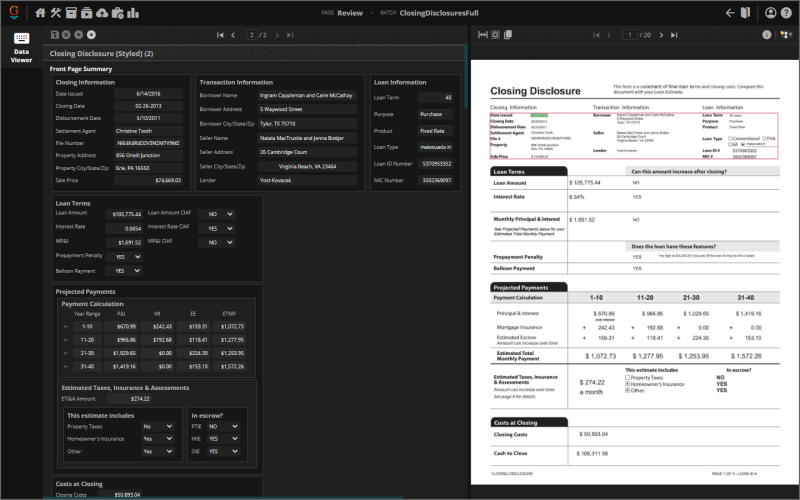Show document info icon in viewer
Viewport: 800px width, 500px height.
[767, 34]
